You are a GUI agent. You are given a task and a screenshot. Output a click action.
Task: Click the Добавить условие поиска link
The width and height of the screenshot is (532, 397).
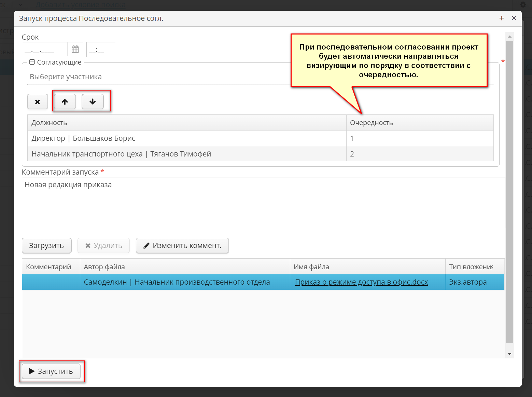coord(80,4)
